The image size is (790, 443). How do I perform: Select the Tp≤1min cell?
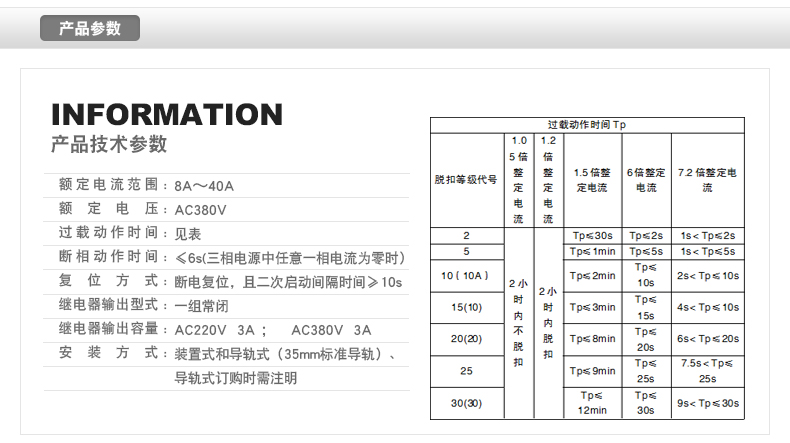[x=592, y=251]
